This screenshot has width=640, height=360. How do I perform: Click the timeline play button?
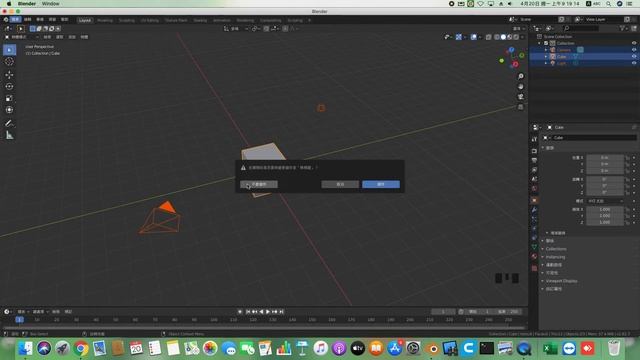pos(268,312)
